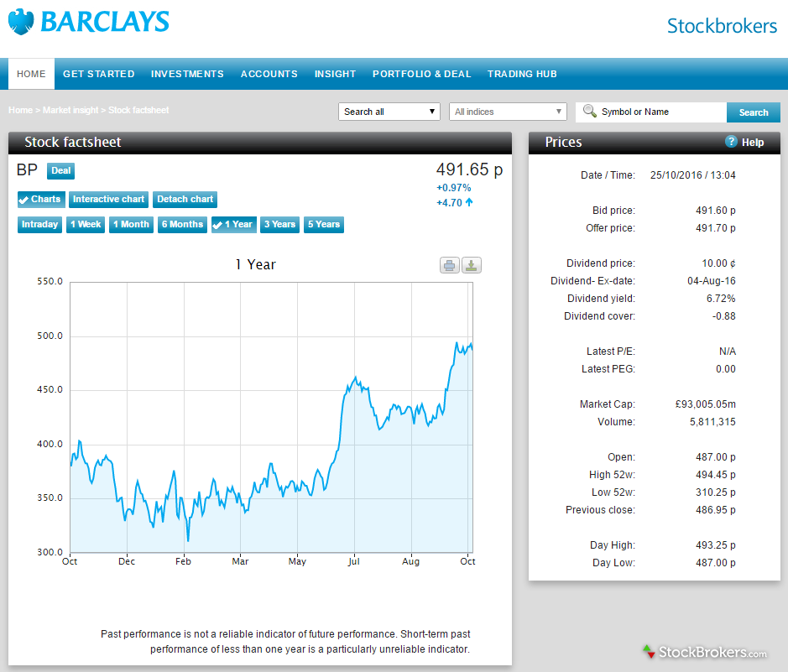Screen dimensions: 788x672
Task: Select the 1 Year range
Action: coord(234,225)
